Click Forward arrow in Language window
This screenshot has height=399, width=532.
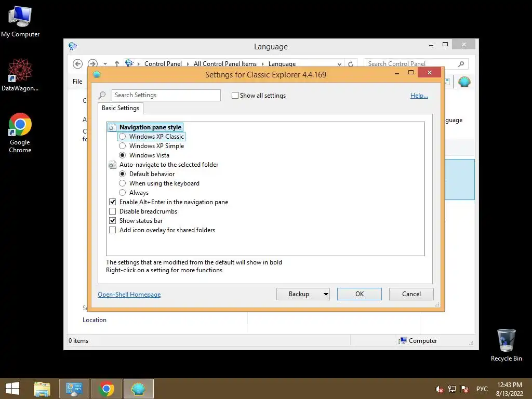(x=92, y=64)
